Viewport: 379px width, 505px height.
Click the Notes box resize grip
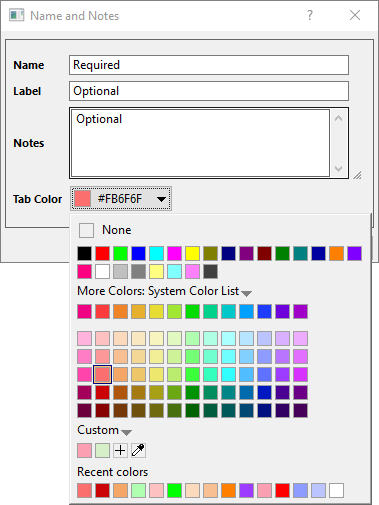pyautogui.click(x=357, y=175)
